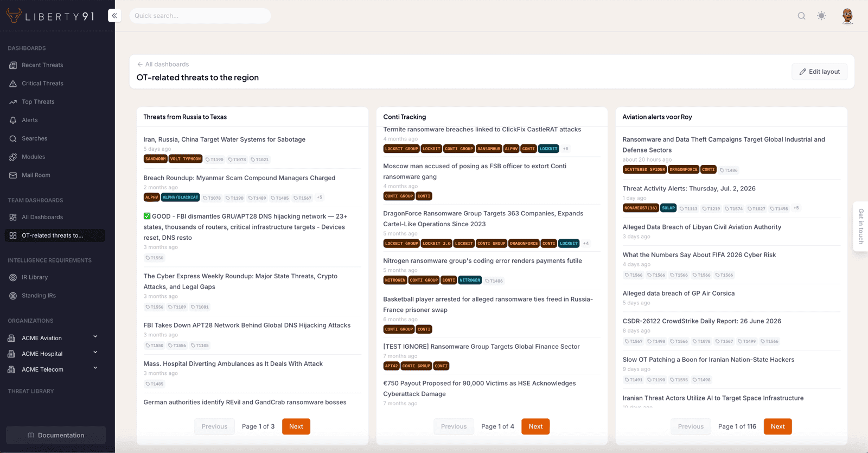
Task: Click the Liberty91 logo
Action: click(50, 16)
